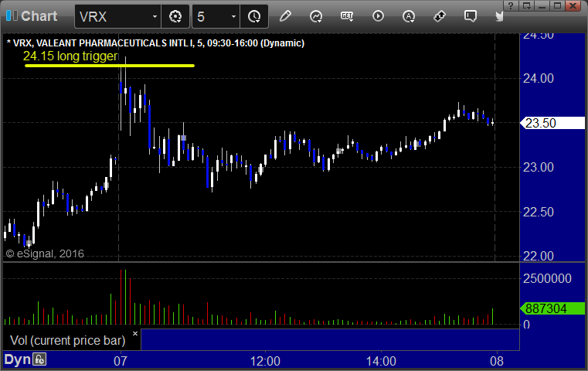This screenshot has height=371, width=588.
Task: Click the lock icon beside Dyn
Action: (39, 359)
